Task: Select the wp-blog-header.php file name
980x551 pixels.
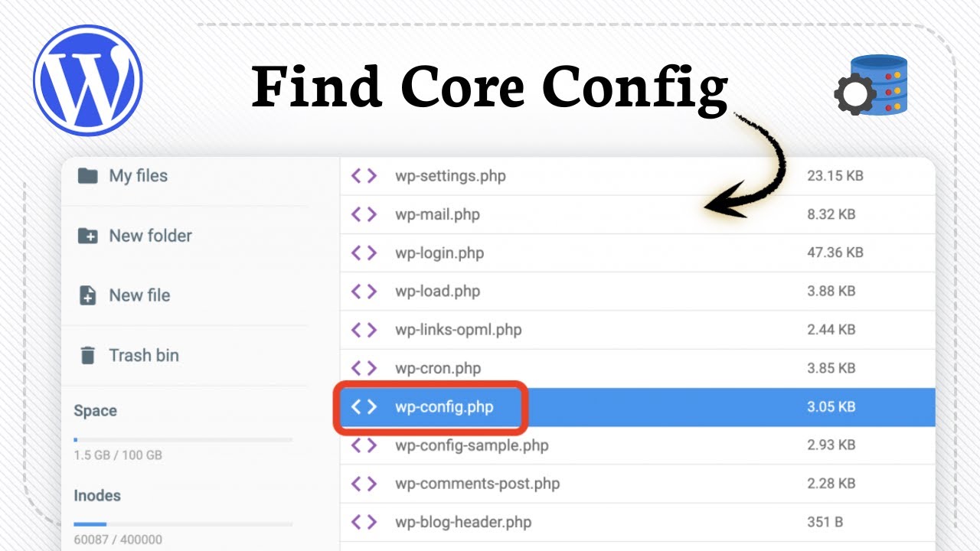Action: click(463, 522)
